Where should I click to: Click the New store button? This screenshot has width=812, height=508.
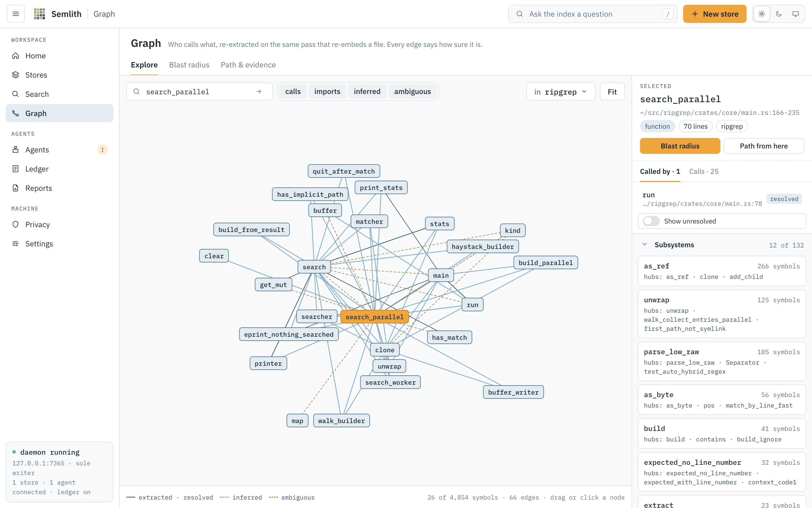715,14
